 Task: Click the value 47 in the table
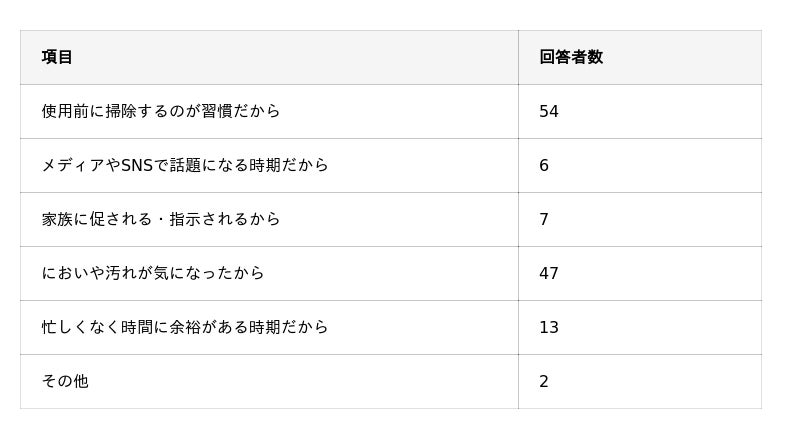[549, 273]
